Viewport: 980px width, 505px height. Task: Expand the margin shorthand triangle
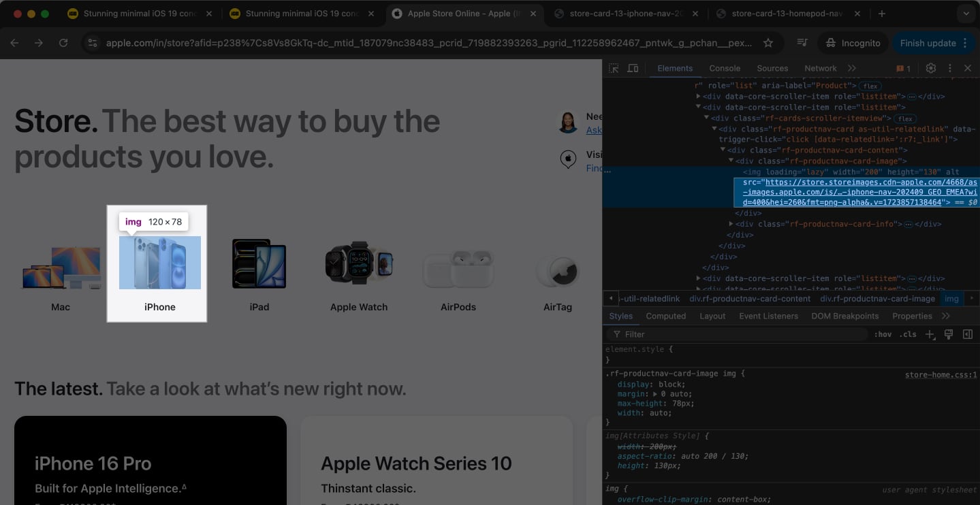coord(654,394)
